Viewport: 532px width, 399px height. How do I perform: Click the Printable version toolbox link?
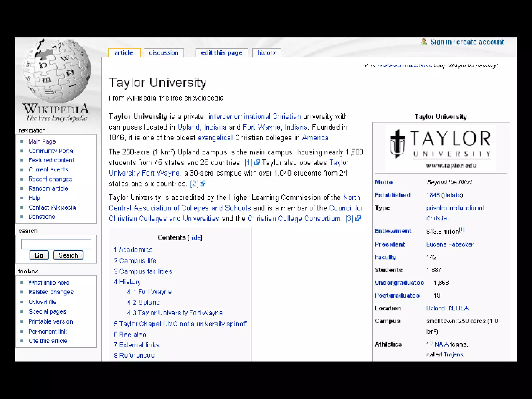click(51, 322)
